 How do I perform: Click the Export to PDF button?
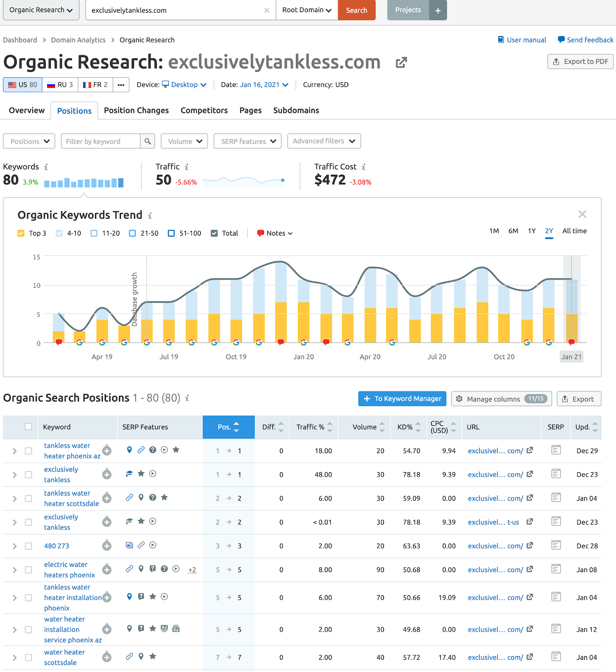(x=580, y=61)
